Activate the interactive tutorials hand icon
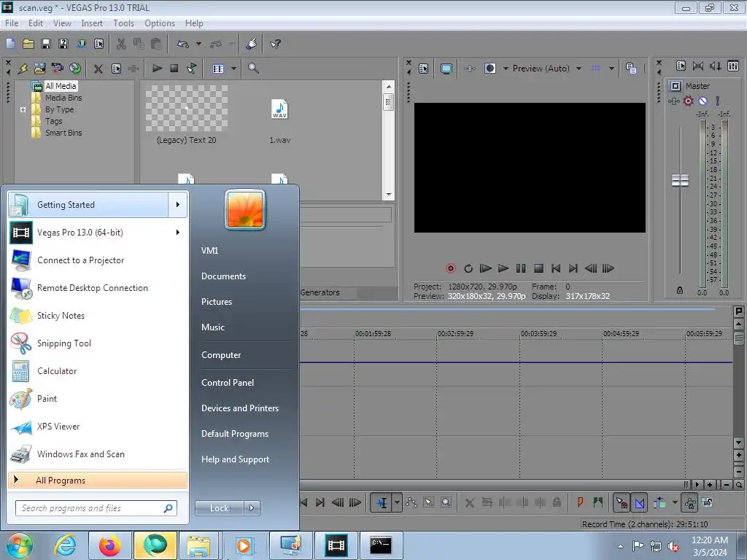The height and width of the screenshot is (560, 747). (x=251, y=44)
